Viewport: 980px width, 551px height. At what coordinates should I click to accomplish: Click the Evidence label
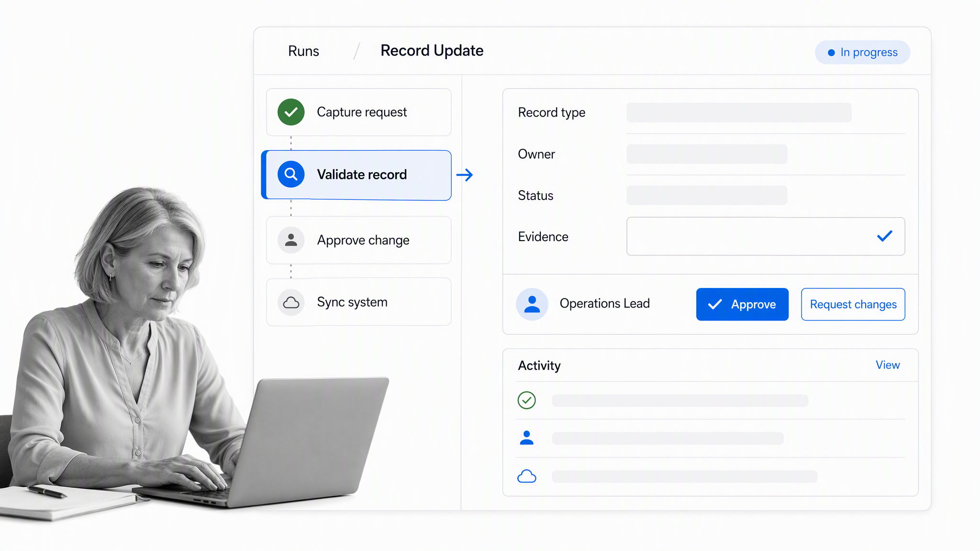coord(543,237)
